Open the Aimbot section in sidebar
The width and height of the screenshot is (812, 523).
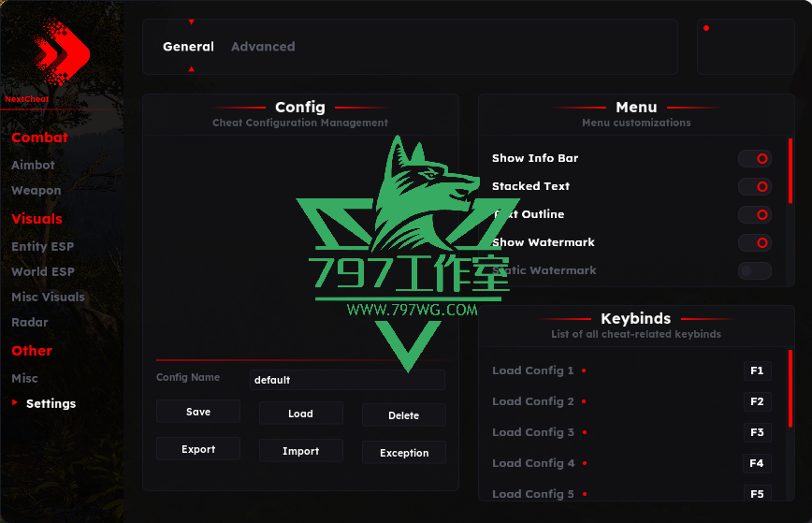[33, 166]
